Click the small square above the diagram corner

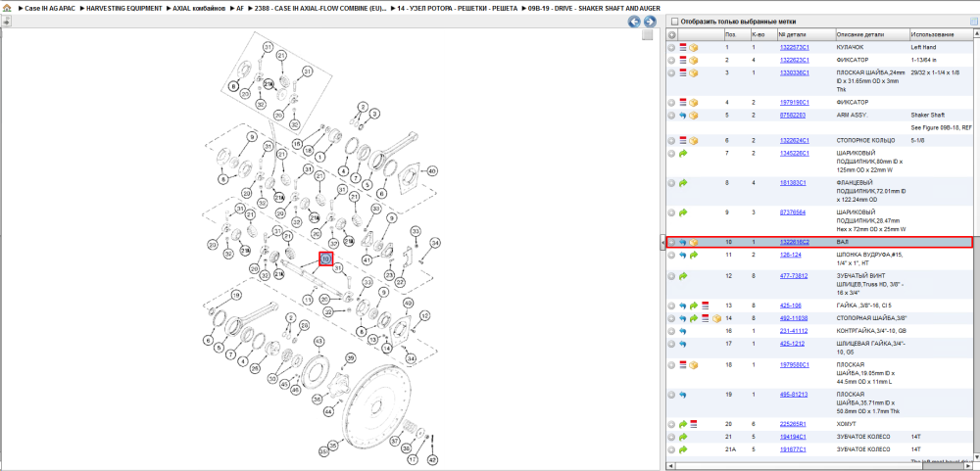click(648, 35)
